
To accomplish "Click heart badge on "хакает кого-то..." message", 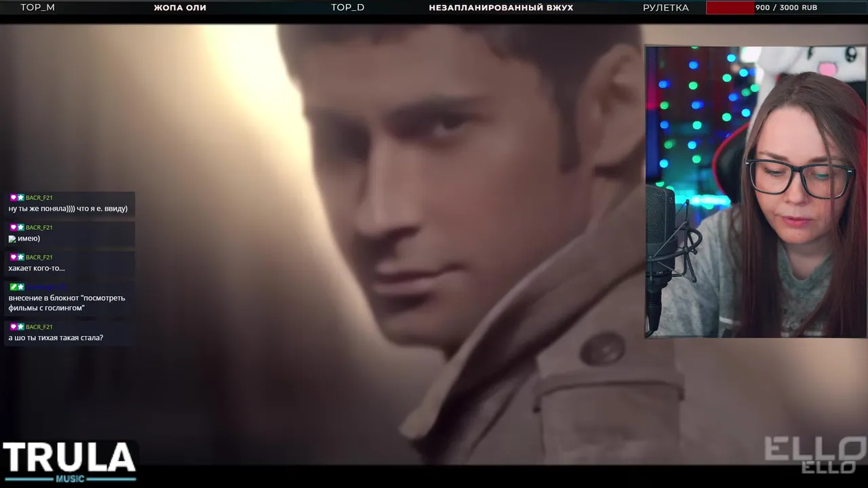I will [x=13, y=257].
